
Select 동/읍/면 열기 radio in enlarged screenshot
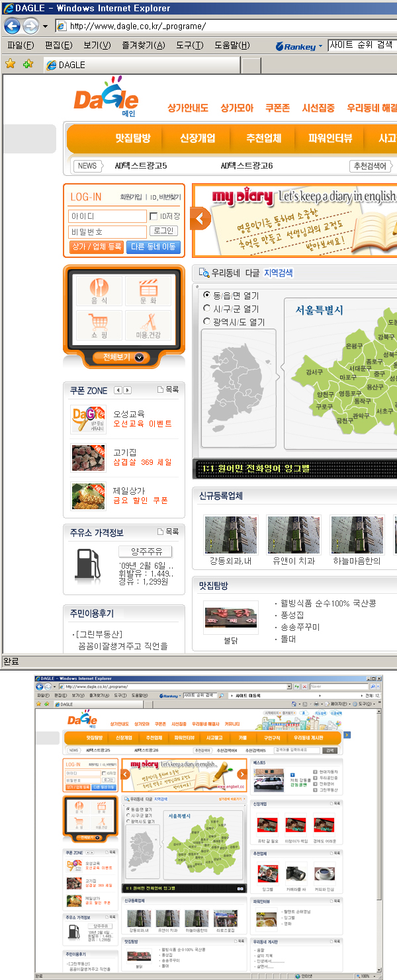(x=206, y=295)
